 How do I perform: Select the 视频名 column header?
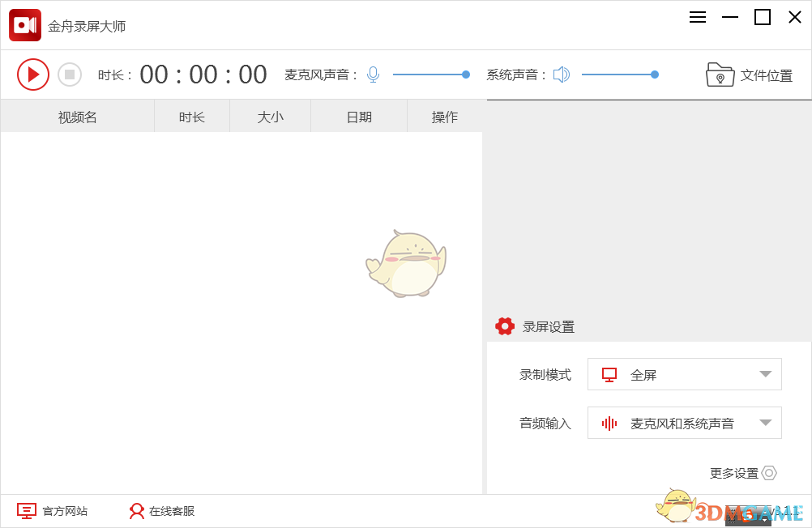coord(77,116)
